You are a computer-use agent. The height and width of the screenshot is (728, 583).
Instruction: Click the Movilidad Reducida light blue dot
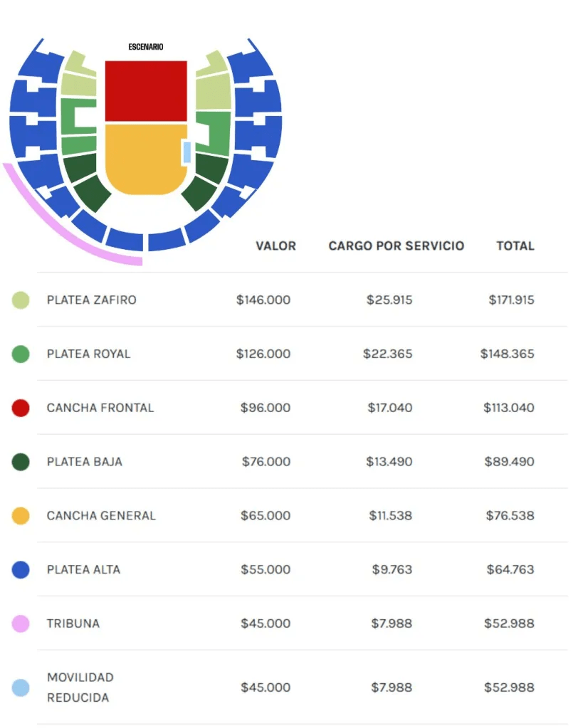tap(21, 687)
